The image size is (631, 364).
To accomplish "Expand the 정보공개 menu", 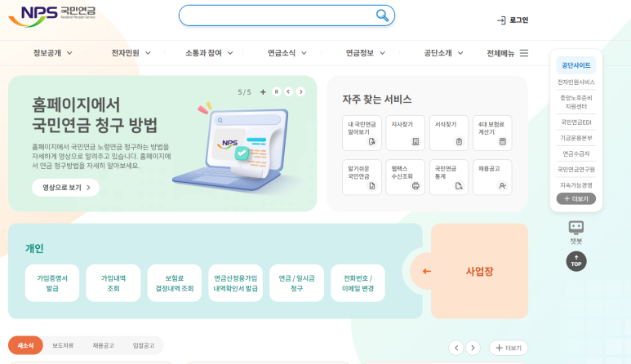I will 53,53.
